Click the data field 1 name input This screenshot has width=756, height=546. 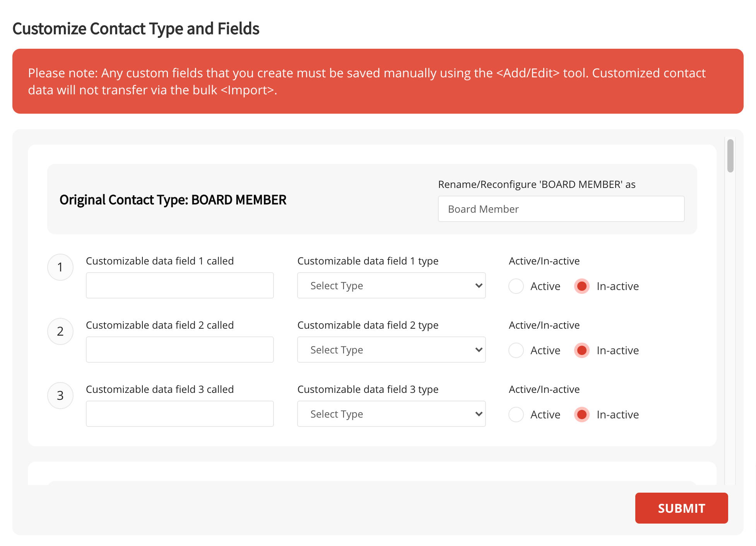point(180,285)
